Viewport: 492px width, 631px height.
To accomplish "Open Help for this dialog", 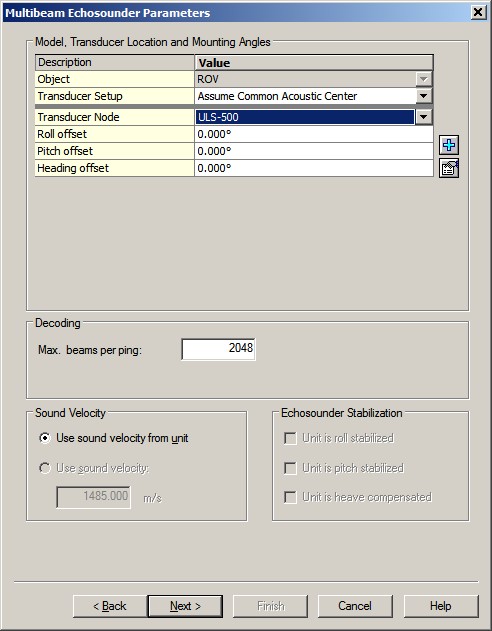I will (x=441, y=606).
